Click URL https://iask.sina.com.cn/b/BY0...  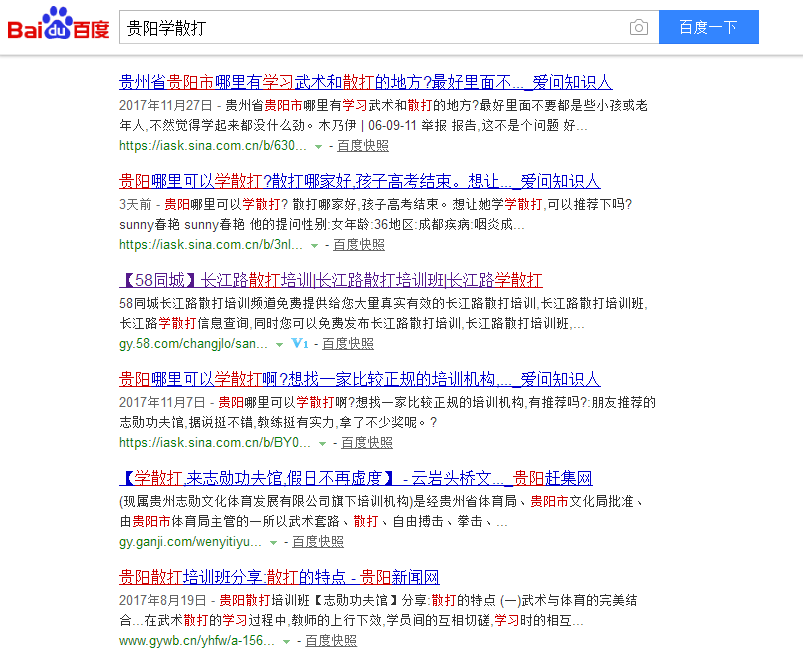(x=215, y=443)
